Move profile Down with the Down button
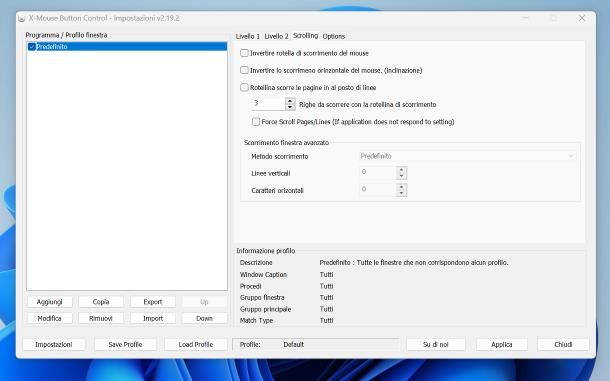 click(204, 318)
